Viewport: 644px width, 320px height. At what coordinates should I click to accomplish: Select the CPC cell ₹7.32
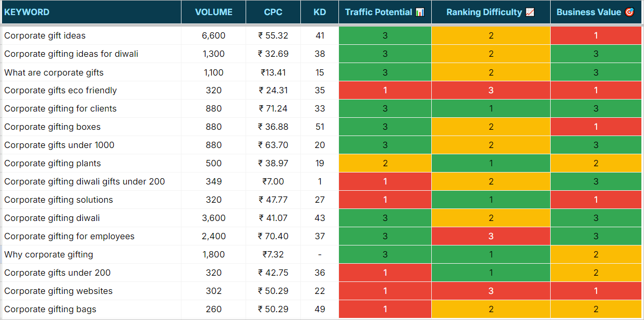click(273, 254)
